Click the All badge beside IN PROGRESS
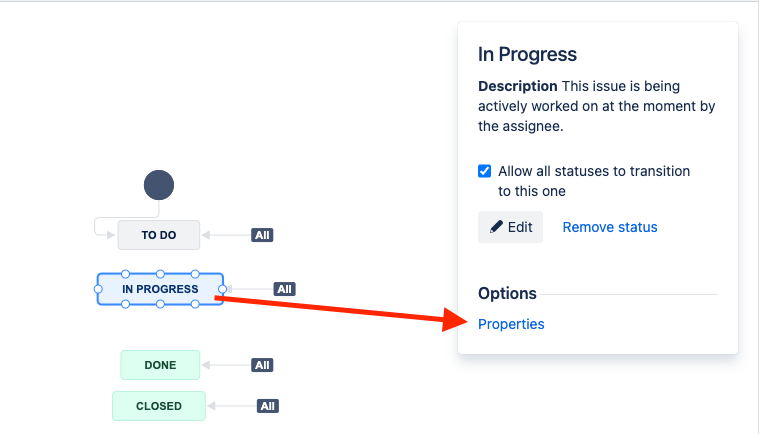Image resolution: width=768 pixels, height=434 pixels. (x=284, y=289)
